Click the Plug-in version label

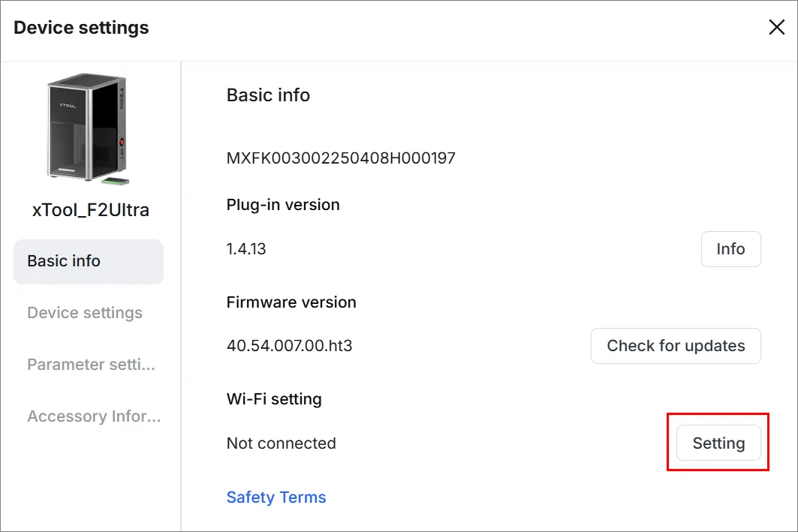point(283,204)
